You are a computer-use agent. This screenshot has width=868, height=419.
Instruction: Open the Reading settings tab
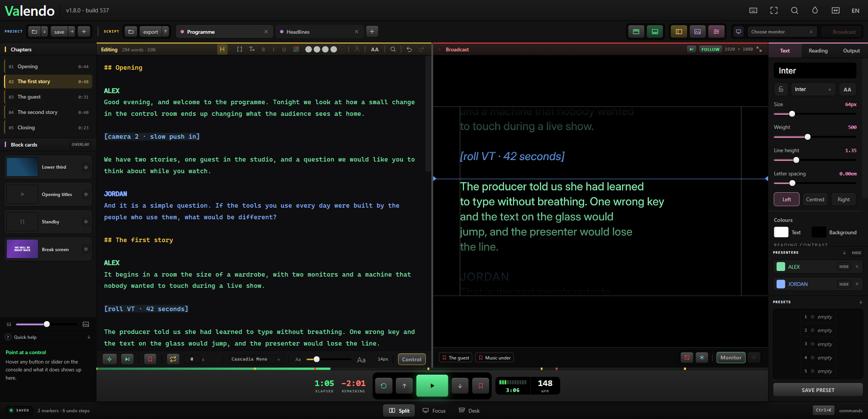click(818, 51)
